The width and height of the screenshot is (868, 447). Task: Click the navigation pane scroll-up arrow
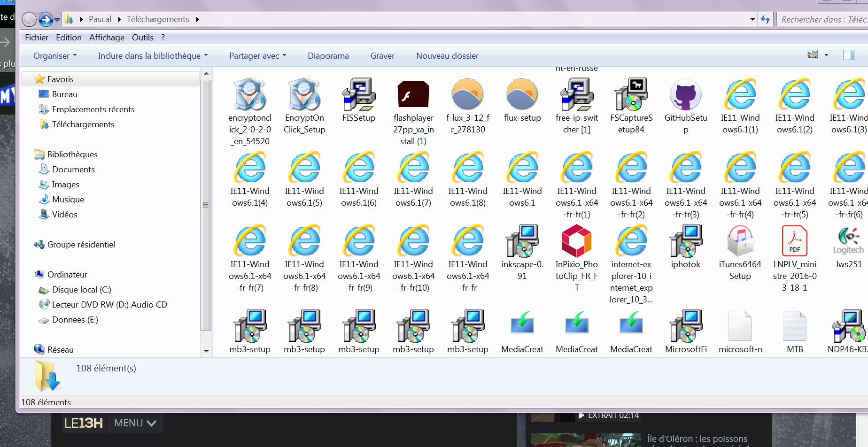[206, 74]
